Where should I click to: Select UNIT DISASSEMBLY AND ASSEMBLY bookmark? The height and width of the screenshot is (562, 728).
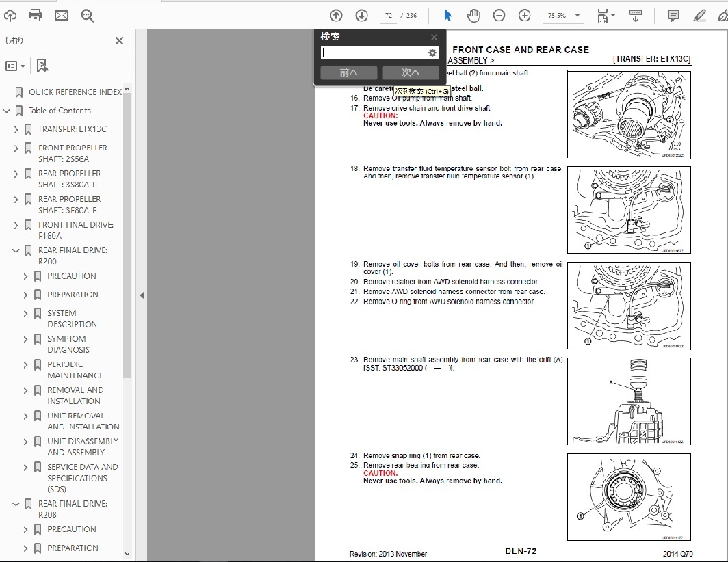point(82,446)
